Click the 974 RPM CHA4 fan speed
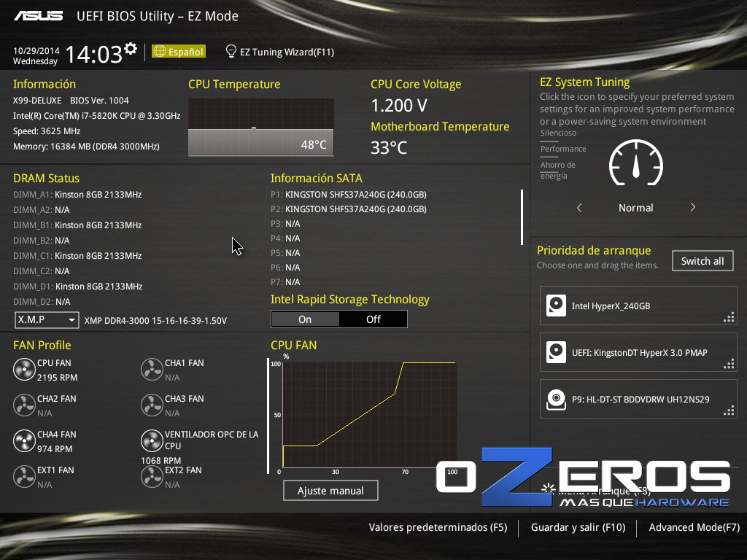747x560 pixels. pyautogui.click(x=55, y=448)
